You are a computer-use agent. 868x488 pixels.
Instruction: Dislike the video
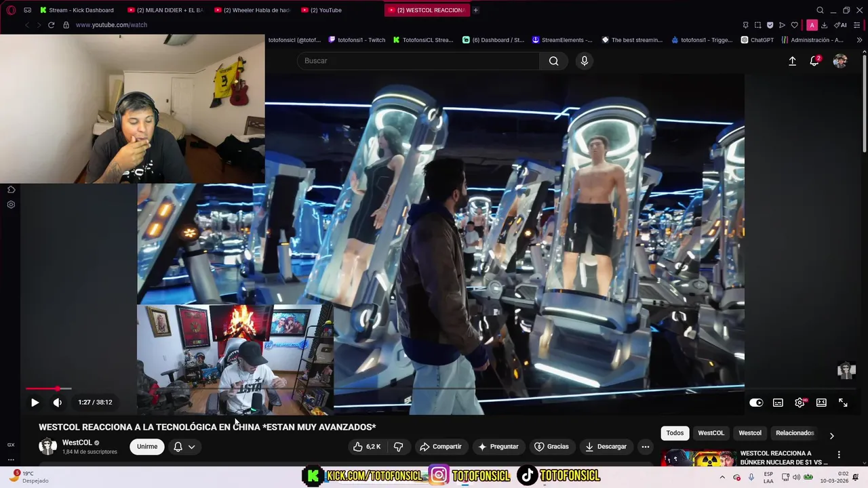pyautogui.click(x=399, y=447)
